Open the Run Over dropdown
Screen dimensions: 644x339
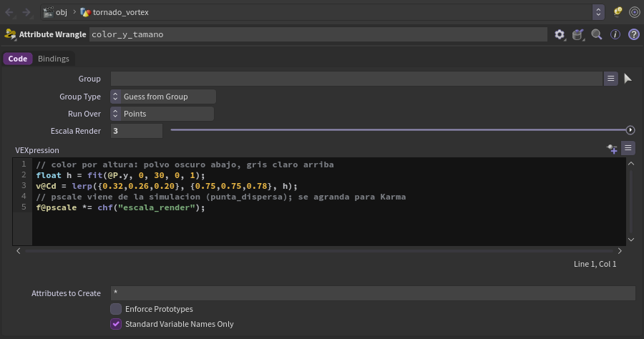click(x=162, y=114)
